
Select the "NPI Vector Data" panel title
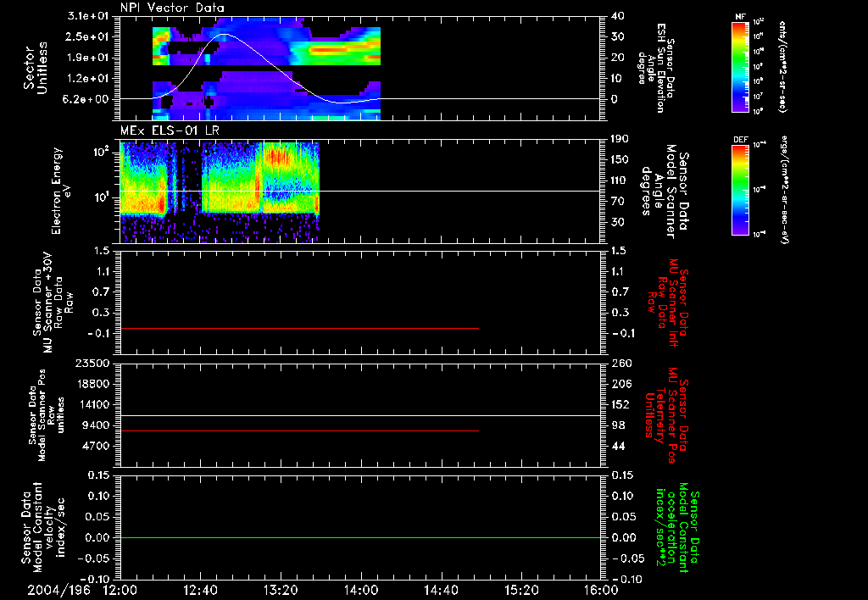point(173,8)
